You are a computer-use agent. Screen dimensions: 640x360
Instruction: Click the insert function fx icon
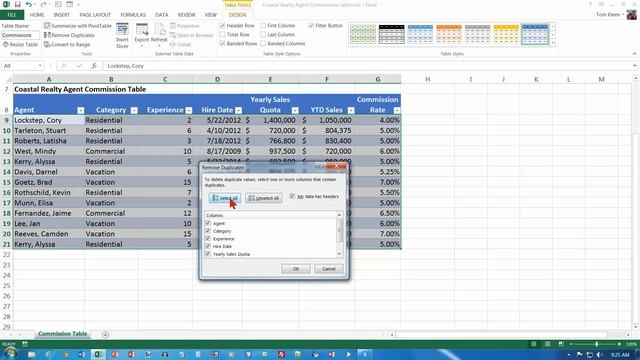coord(93,66)
